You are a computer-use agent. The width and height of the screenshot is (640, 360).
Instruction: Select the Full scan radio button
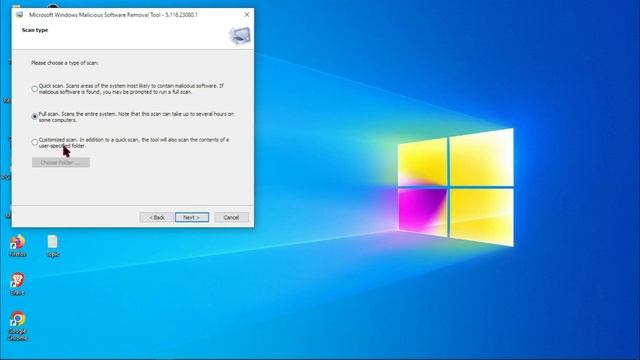pyautogui.click(x=35, y=117)
